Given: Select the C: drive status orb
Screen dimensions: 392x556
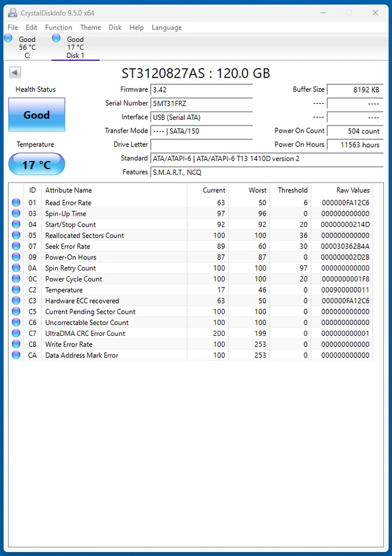Looking at the screenshot, I should point(8,38).
